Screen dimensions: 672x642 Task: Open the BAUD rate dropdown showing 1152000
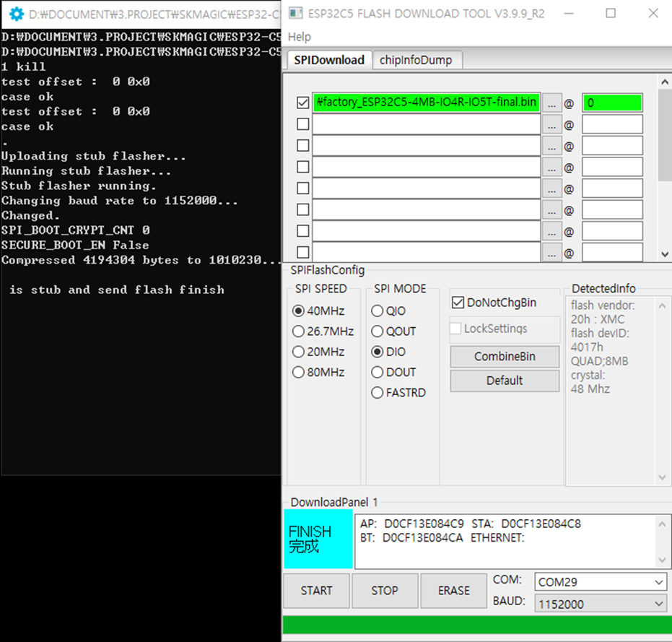click(601, 604)
